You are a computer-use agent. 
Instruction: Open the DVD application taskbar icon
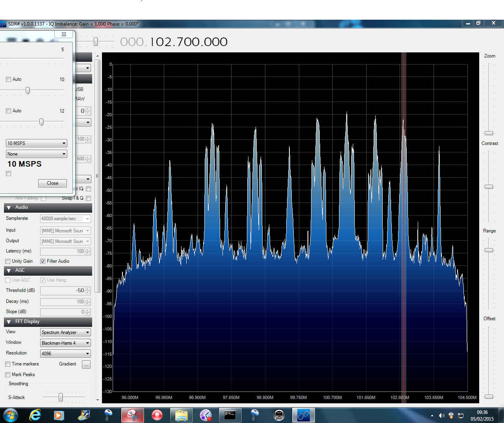coord(279,415)
